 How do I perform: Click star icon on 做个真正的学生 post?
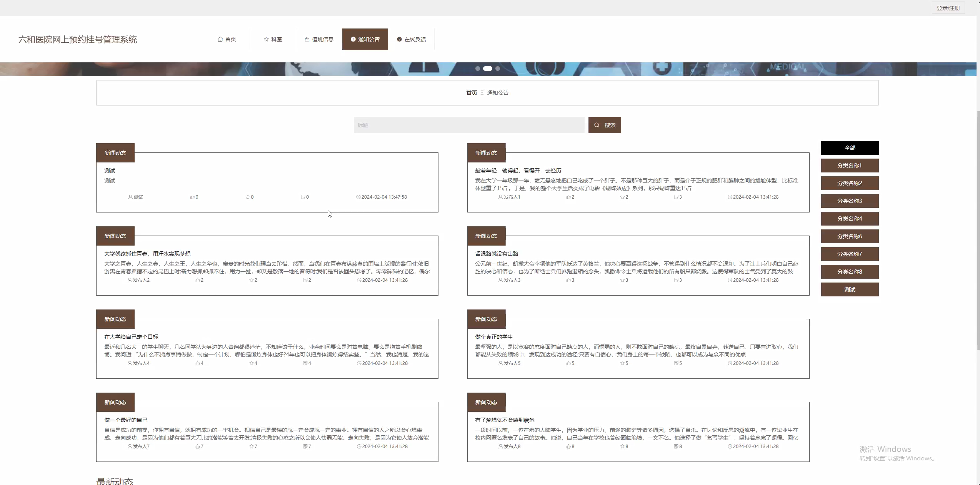(x=622, y=363)
